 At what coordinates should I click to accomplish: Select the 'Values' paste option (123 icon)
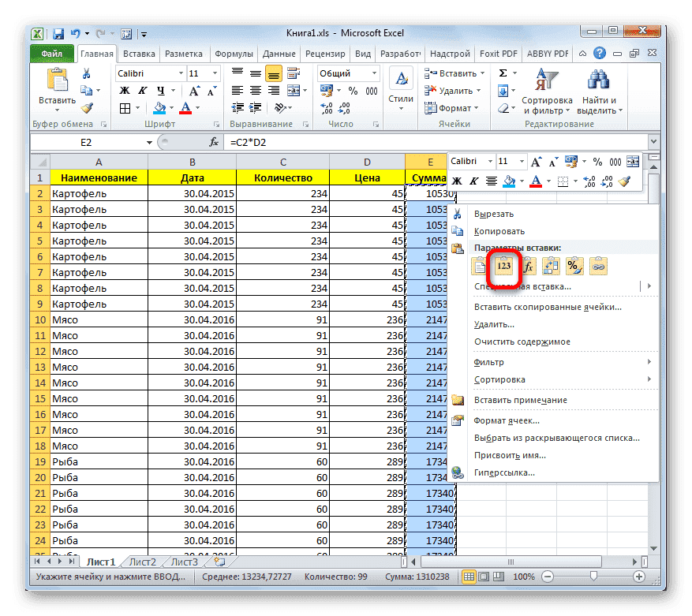pos(503,266)
